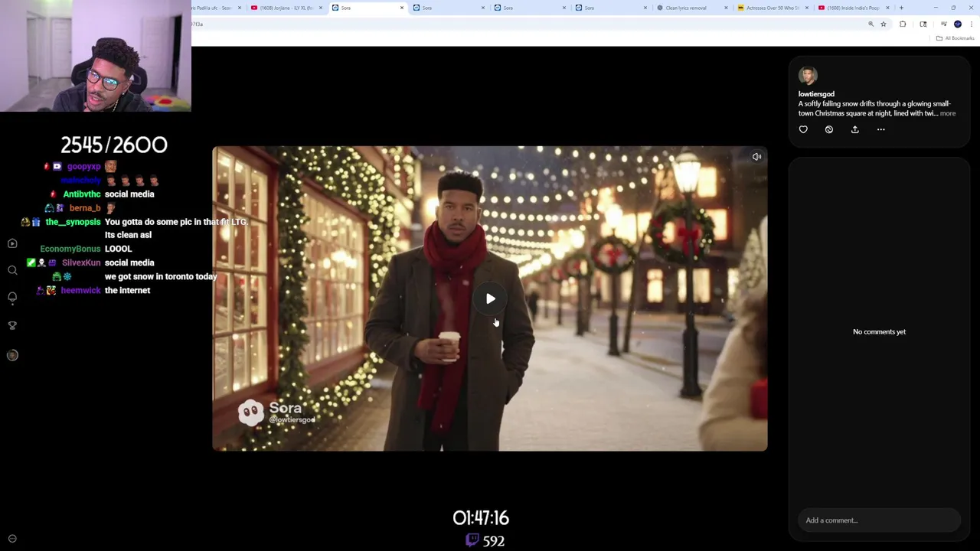Close the active Sora tab
The height and width of the screenshot is (551, 980).
pyautogui.click(x=401, y=8)
